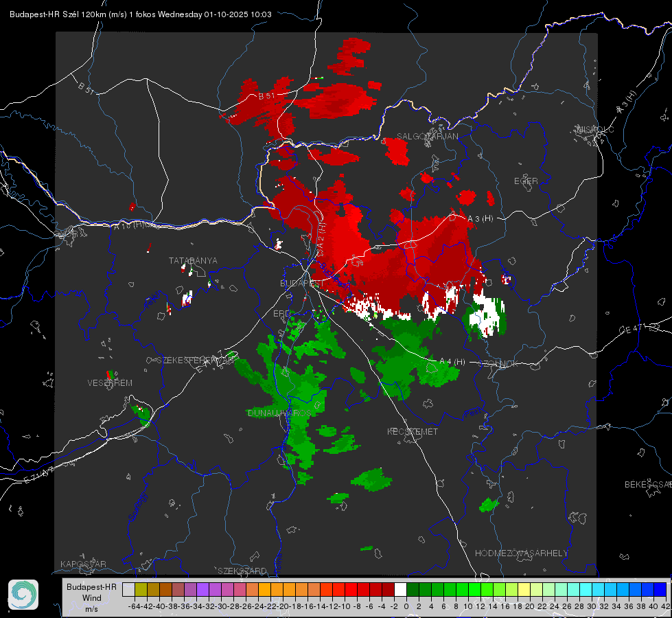Click the SZÉKESFEHÉRVÁR city label
Image resolution: width=672 pixels, height=618 pixels.
coord(195,360)
